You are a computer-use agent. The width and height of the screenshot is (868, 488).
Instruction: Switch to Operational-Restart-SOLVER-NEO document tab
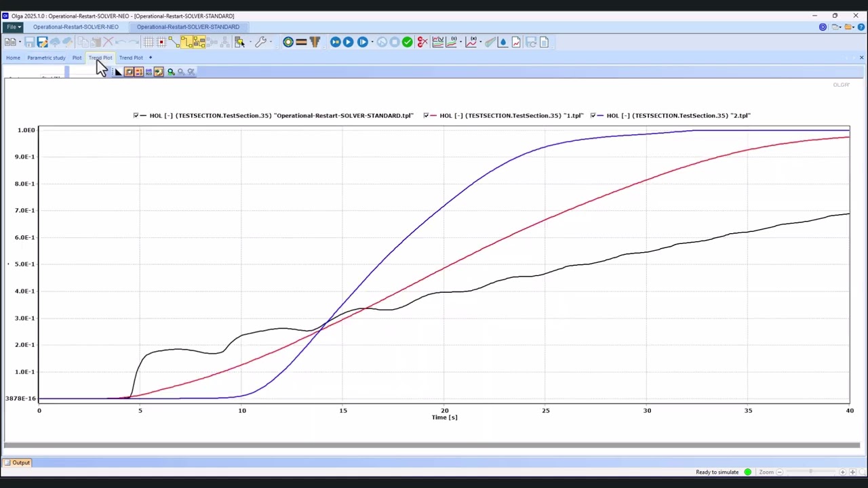tap(76, 27)
